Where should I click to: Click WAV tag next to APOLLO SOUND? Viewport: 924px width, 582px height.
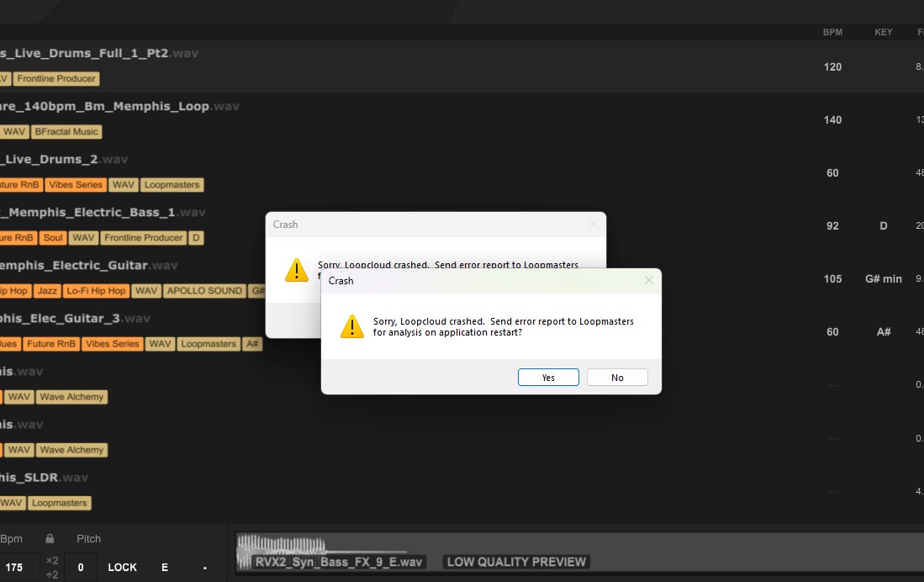pyautogui.click(x=146, y=291)
